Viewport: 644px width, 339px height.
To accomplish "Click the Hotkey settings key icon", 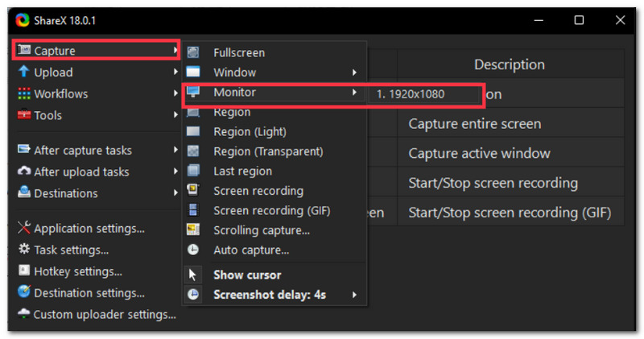I will (24, 271).
